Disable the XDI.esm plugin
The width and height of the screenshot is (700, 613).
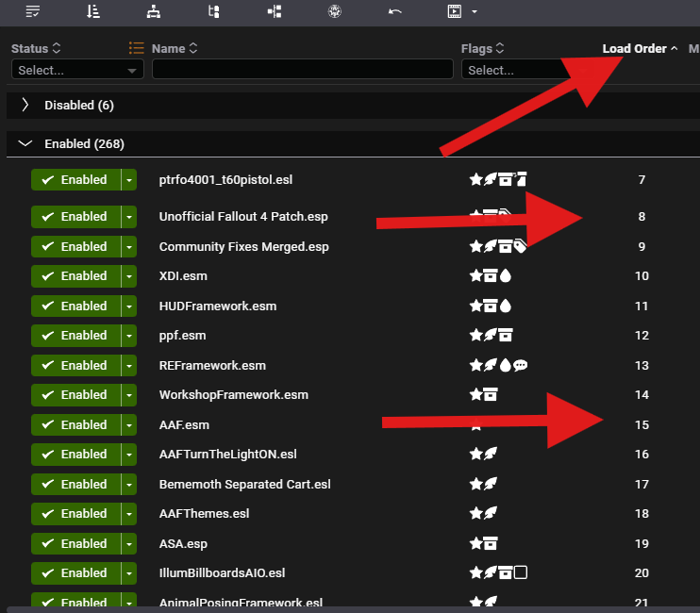(75, 275)
